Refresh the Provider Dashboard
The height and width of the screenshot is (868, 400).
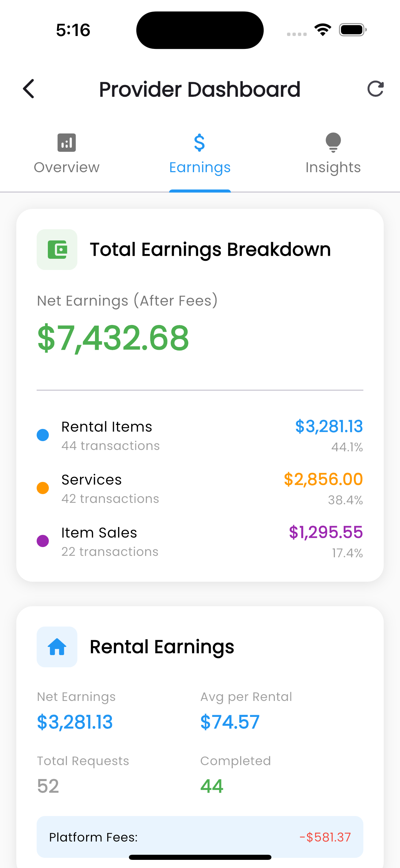click(x=375, y=89)
